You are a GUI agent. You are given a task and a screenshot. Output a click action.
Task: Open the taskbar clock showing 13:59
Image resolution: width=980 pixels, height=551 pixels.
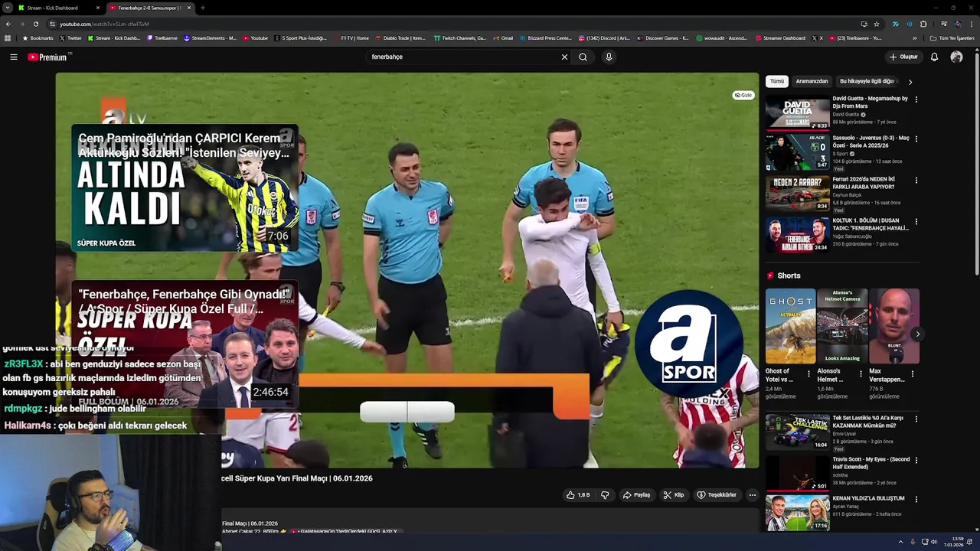[x=954, y=542]
